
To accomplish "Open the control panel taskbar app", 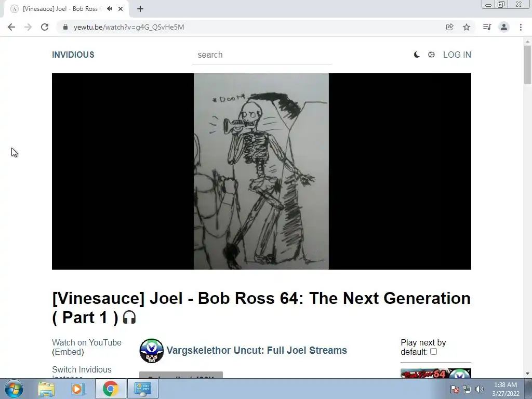I will tap(142, 389).
